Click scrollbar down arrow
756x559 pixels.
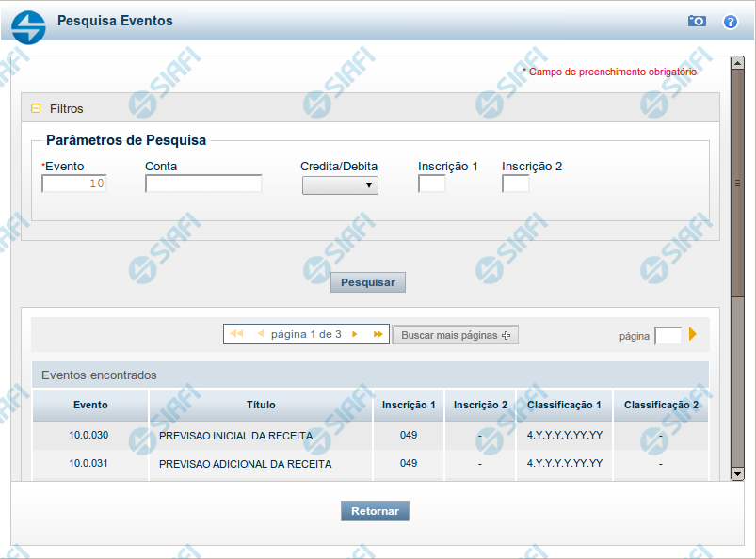[738, 473]
